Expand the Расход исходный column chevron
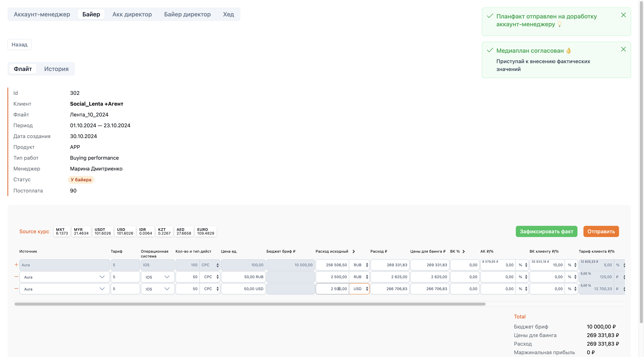 353,252
